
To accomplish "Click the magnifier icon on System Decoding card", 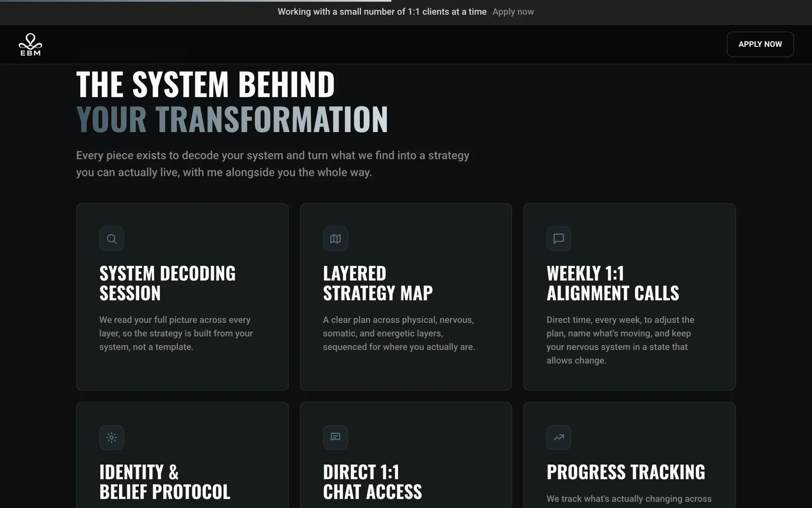I will (x=112, y=239).
